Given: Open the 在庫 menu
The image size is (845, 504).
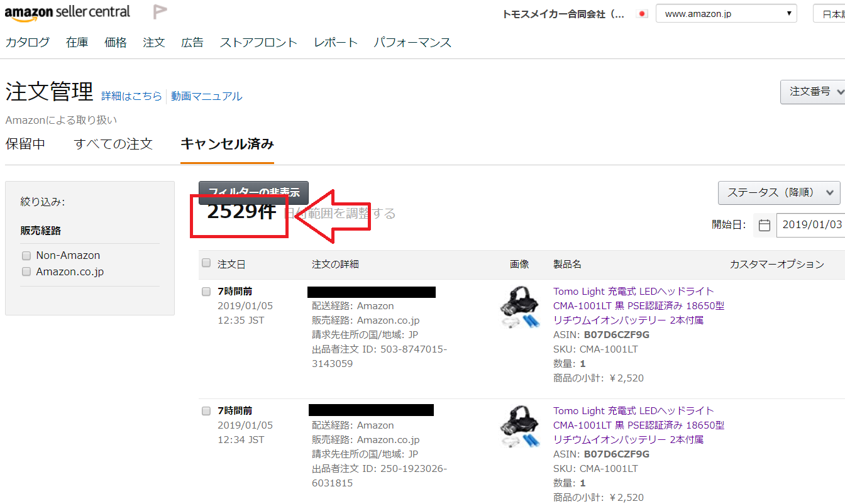Looking at the screenshot, I should [x=77, y=43].
